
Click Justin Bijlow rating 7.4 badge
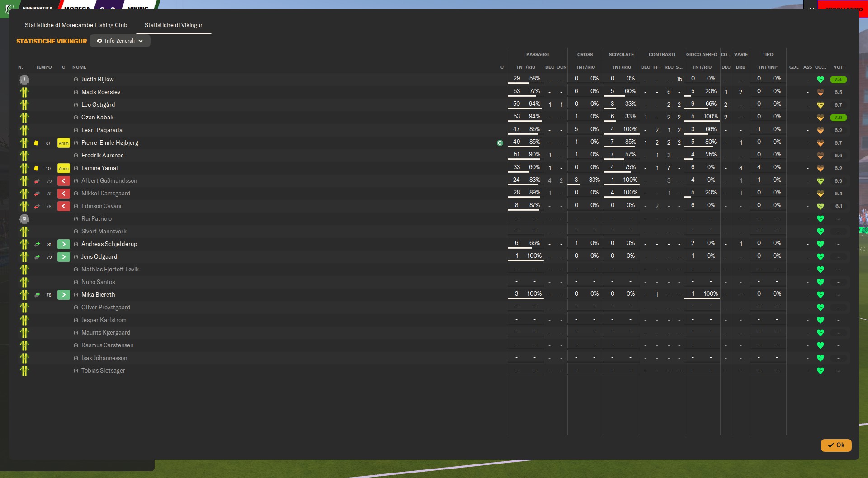click(838, 80)
